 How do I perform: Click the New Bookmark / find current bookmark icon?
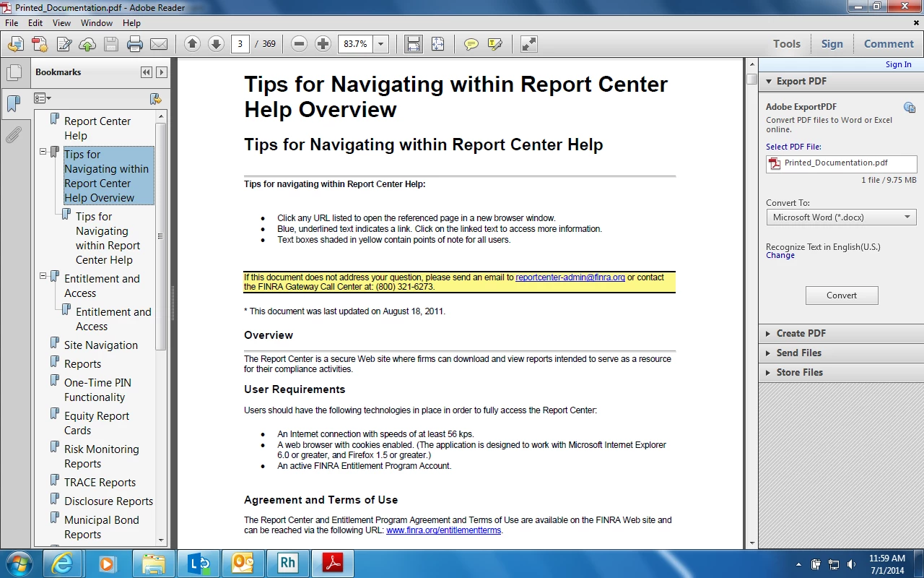(155, 98)
